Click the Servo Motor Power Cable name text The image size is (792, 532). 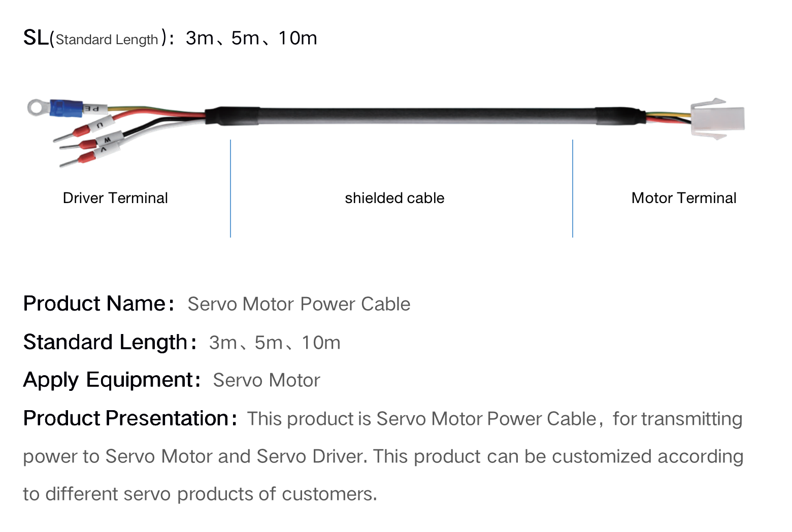tap(299, 304)
